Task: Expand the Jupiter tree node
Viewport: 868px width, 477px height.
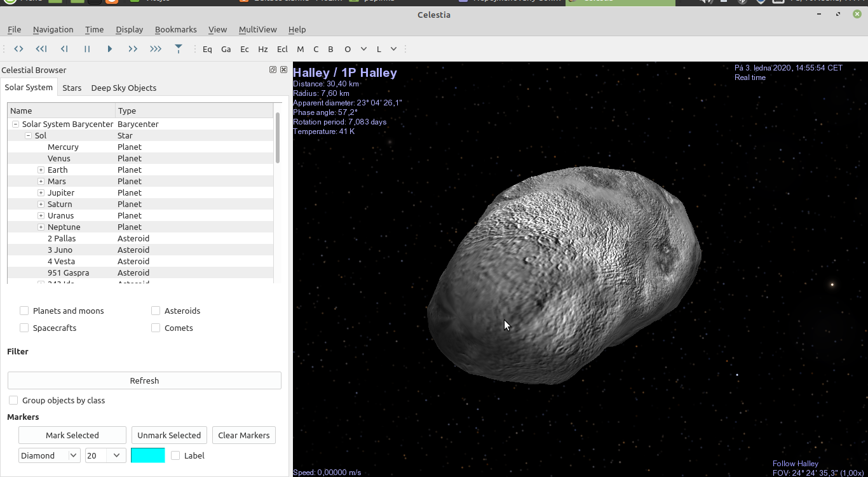Action: coord(41,192)
